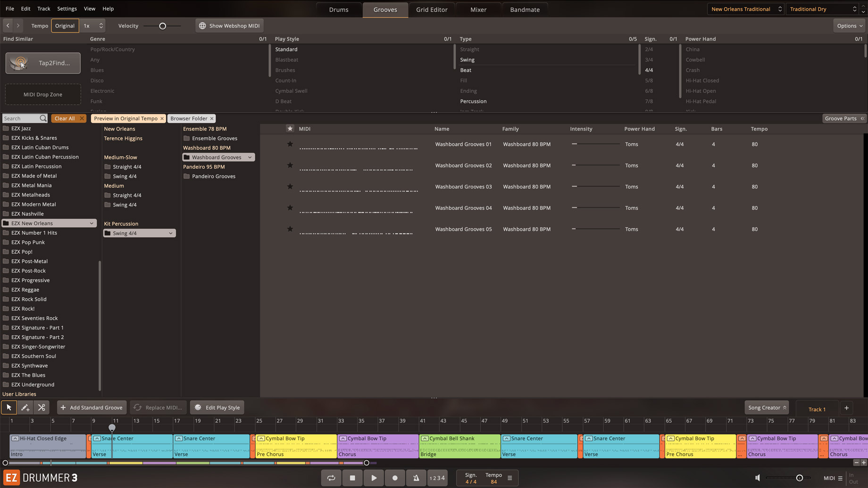Open the Track menu

pyautogui.click(x=43, y=8)
